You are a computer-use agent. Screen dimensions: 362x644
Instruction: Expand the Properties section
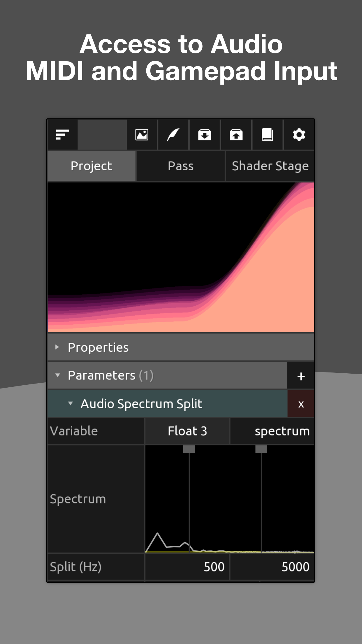tap(57, 347)
